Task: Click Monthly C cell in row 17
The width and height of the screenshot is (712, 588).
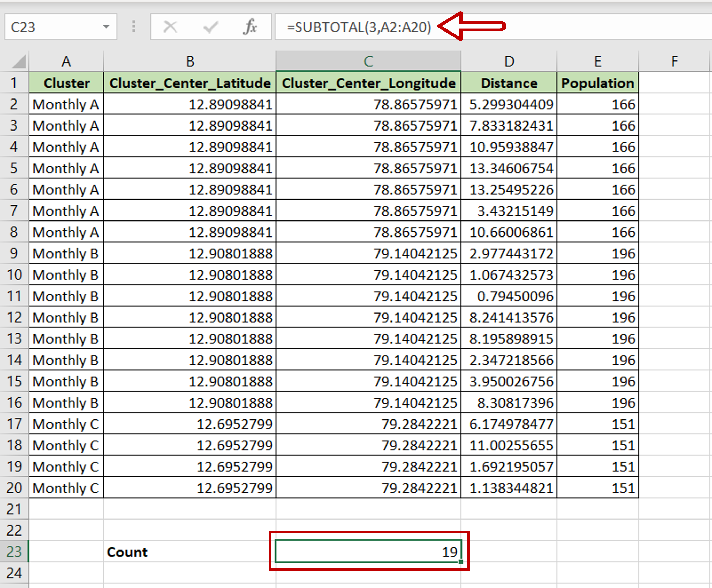Action: [66, 424]
